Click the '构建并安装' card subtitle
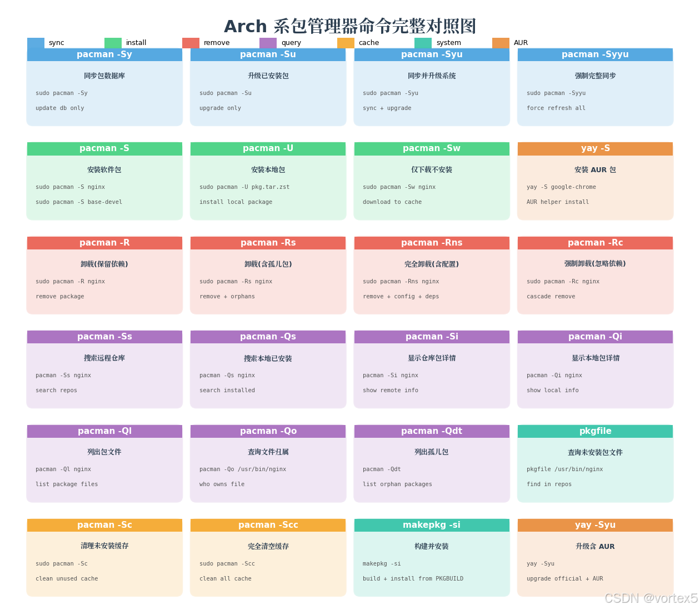Screen dimensions: 700x610 coord(432,547)
